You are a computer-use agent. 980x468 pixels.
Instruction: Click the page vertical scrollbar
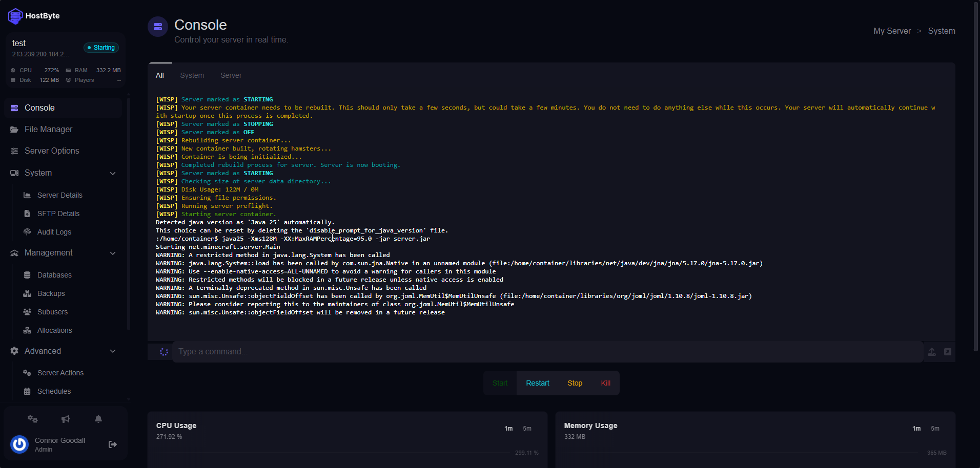point(976,177)
